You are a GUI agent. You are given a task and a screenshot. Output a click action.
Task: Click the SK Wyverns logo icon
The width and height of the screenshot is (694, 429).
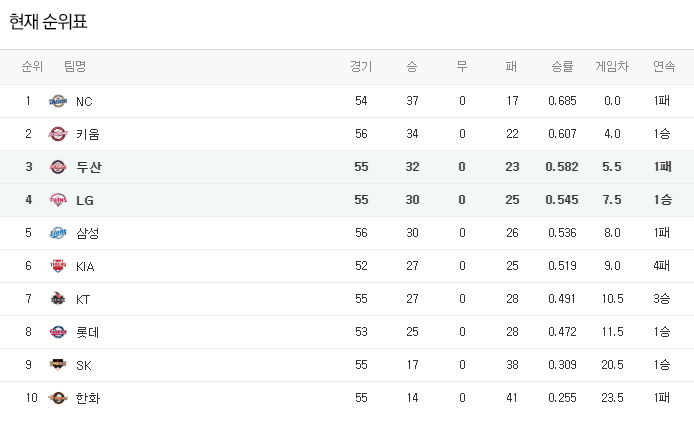[58, 365]
